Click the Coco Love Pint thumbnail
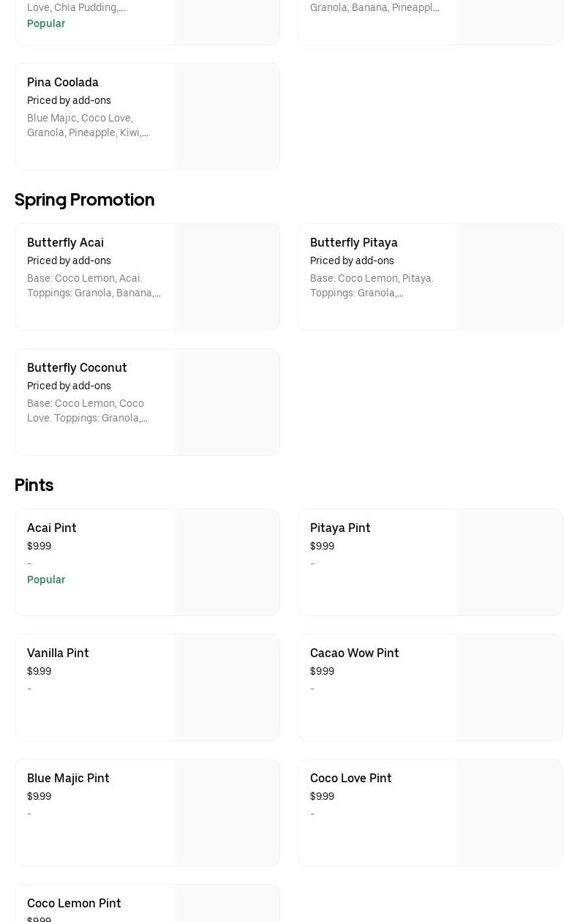 (x=509, y=813)
